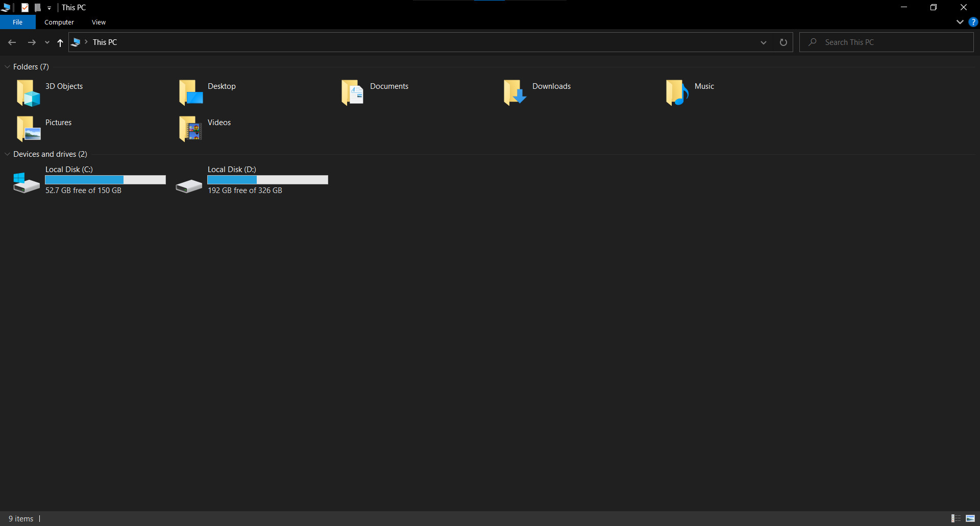Open the Music folder
The width and height of the screenshot is (980, 526).
[x=704, y=86]
